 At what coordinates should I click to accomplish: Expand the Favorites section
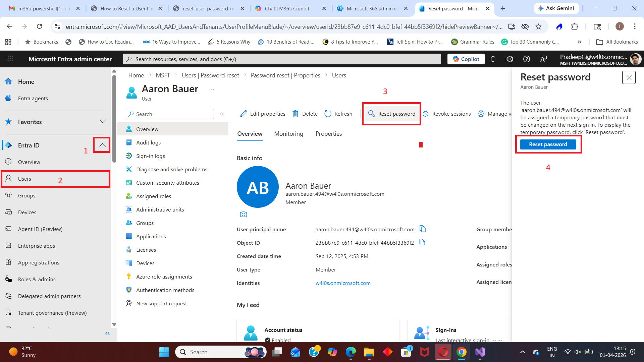[102, 122]
